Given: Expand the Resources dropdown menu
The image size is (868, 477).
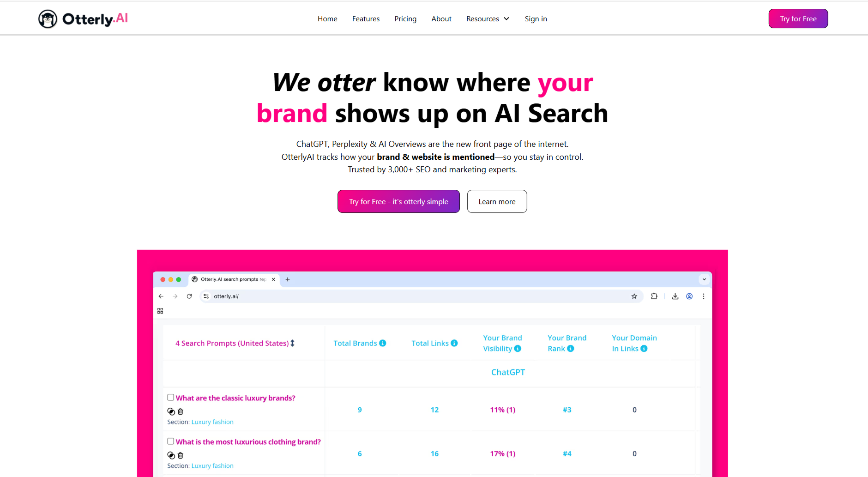Looking at the screenshot, I should coord(488,19).
